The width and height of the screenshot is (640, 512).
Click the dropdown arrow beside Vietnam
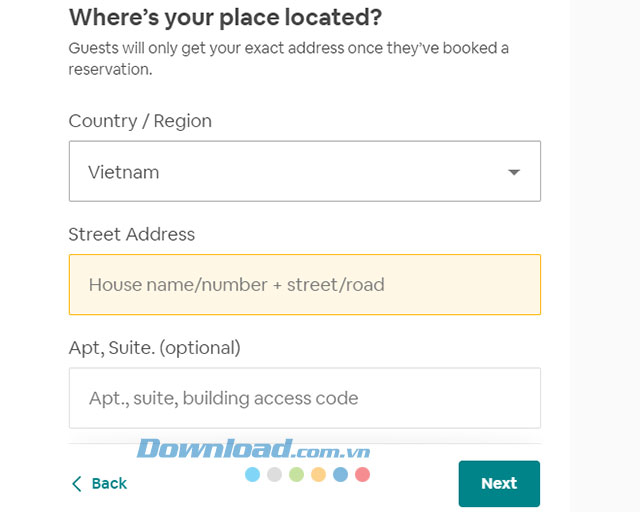tap(514, 172)
